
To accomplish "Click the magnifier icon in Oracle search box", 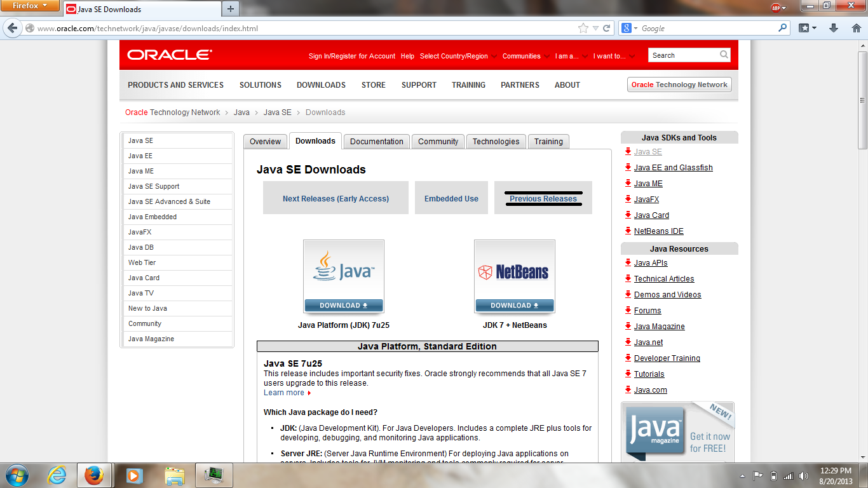I will 724,55.
